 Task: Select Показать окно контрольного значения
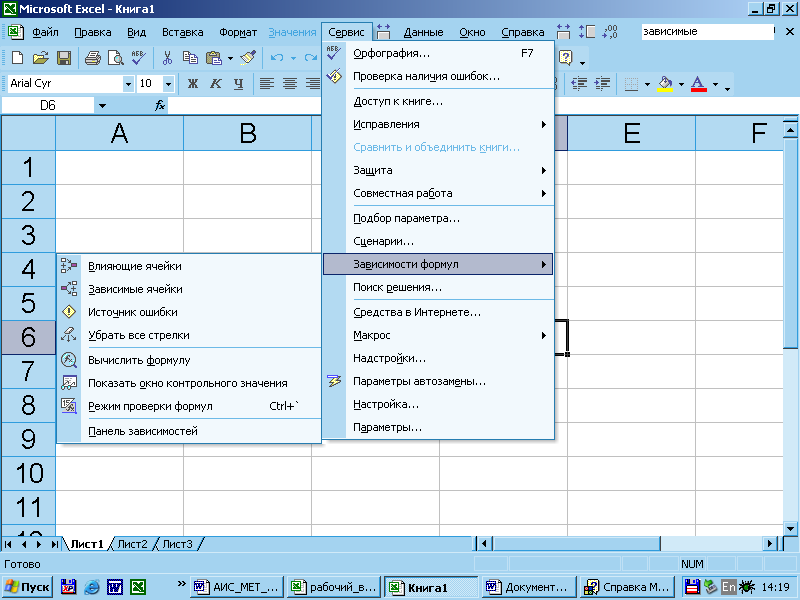(x=189, y=383)
